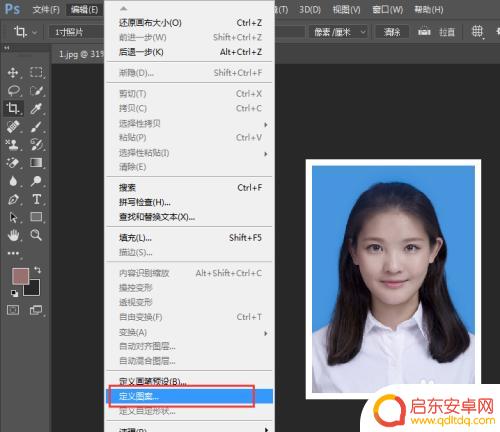
Task: Click the portrait photo on canvas
Action: coord(393,279)
